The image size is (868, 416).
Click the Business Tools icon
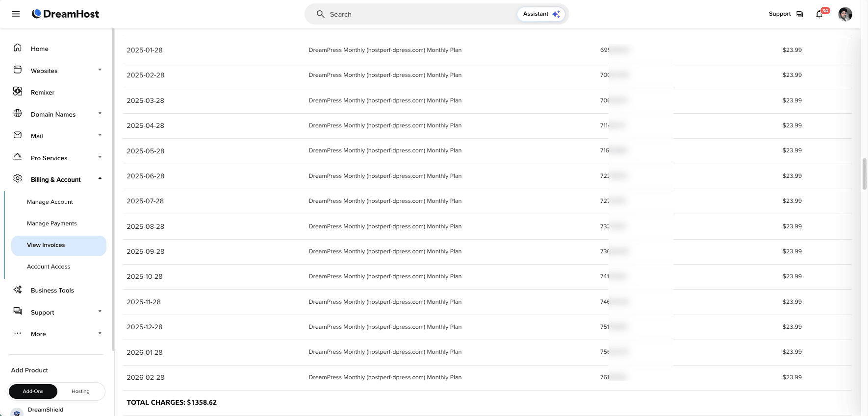tap(18, 290)
